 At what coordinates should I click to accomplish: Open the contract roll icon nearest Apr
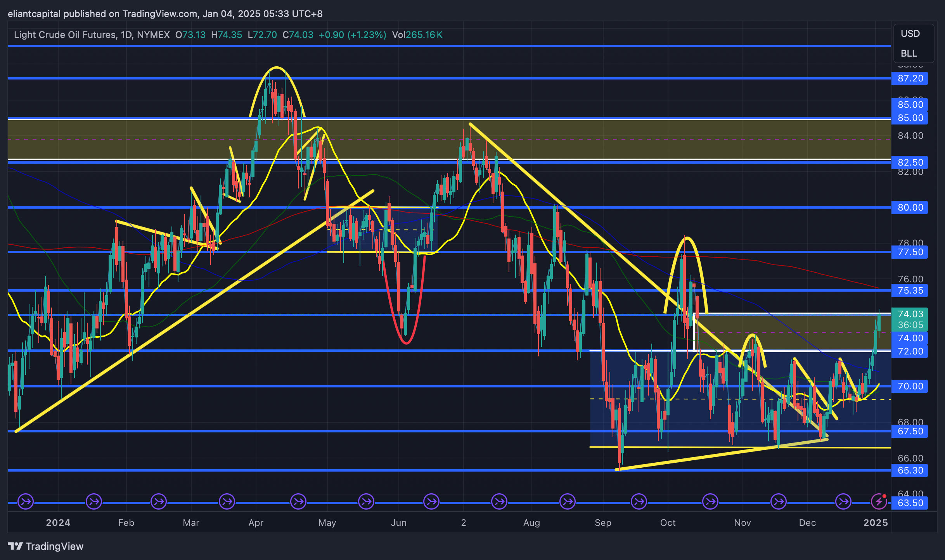(x=227, y=501)
